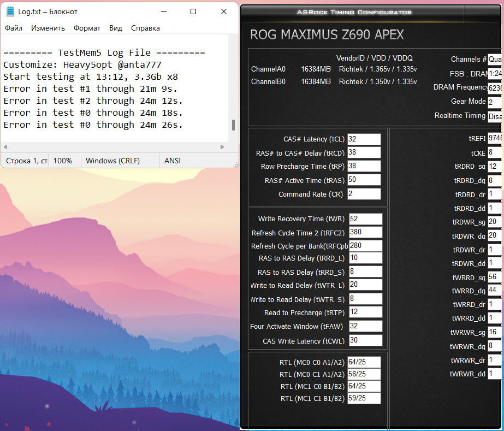
Task: Open the Справка menu in Notepad
Action: [145, 28]
